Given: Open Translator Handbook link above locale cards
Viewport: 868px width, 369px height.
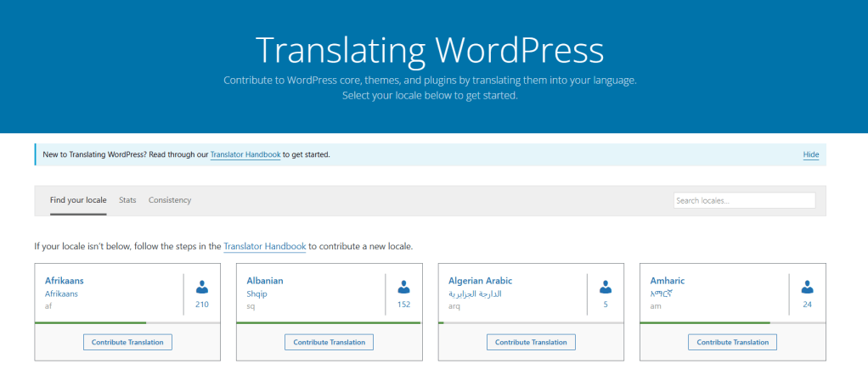Looking at the screenshot, I should (265, 247).
